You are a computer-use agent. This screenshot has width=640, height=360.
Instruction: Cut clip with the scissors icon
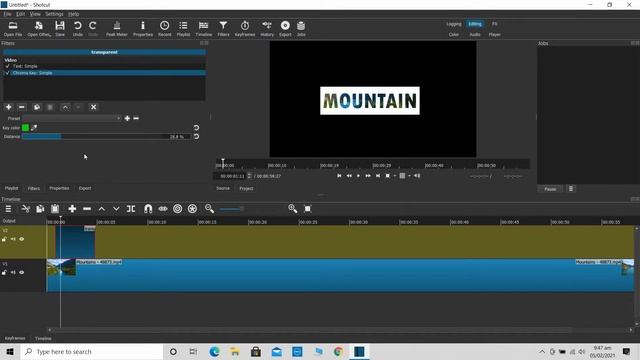tap(26, 209)
